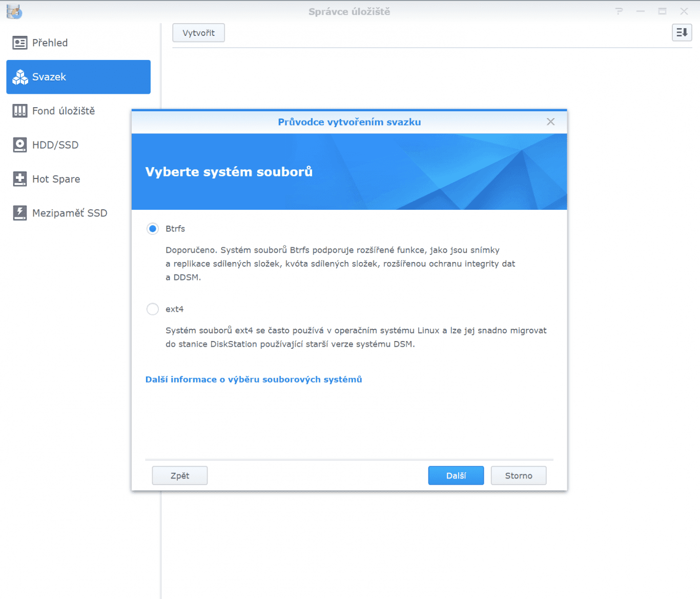This screenshot has width=700, height=599.
Task: Click the Vytvořit button
Action: [x=199, y=33]
